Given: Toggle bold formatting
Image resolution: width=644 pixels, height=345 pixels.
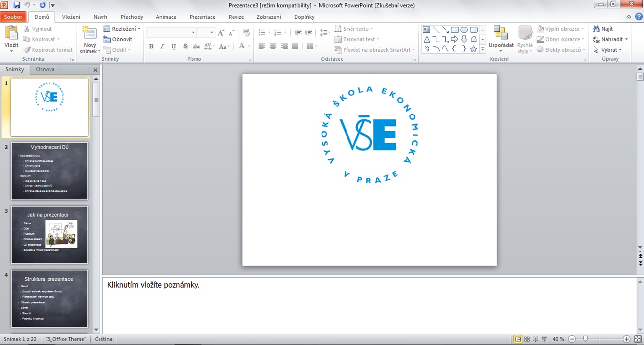Looking at the screenshot, I should (x=151, y=46).
